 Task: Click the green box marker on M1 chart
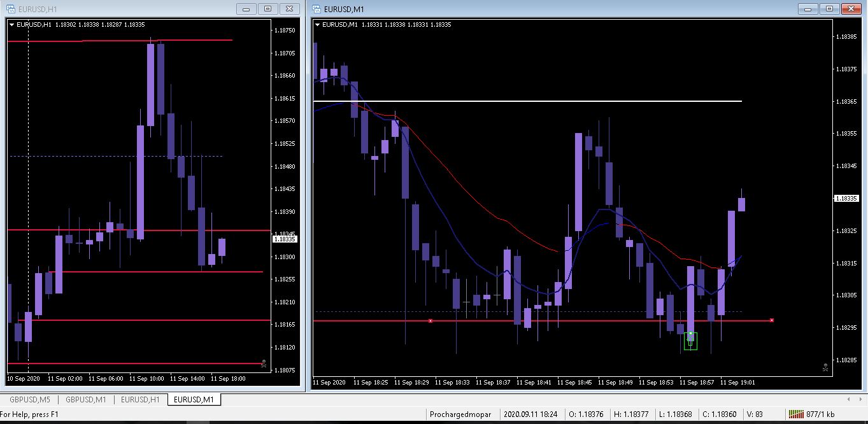click(x=690, y=341)
